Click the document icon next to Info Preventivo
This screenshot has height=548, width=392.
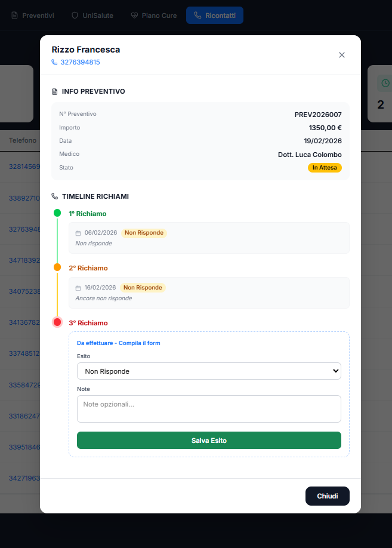(55, 92)
